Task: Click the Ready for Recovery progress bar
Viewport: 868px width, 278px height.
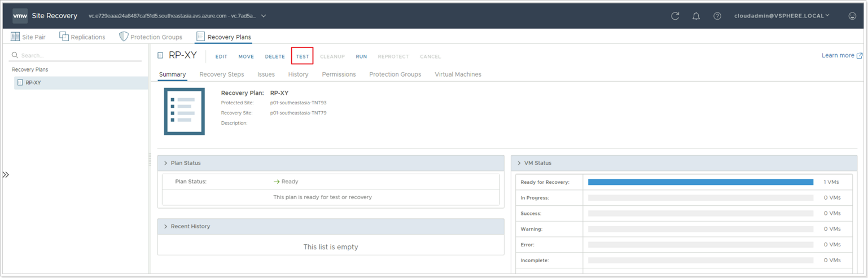Action: click(700, 182)
